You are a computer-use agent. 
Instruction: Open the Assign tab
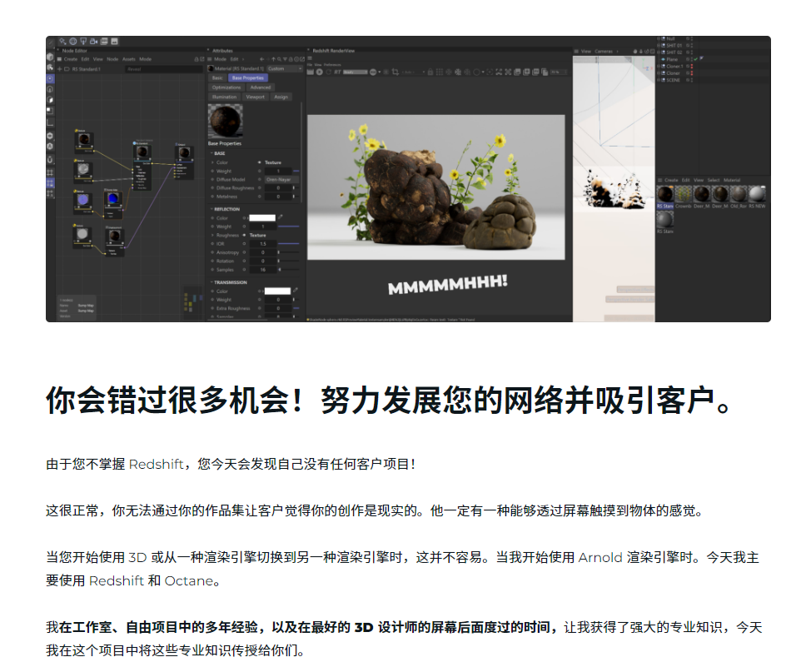[x=281, y=97]
